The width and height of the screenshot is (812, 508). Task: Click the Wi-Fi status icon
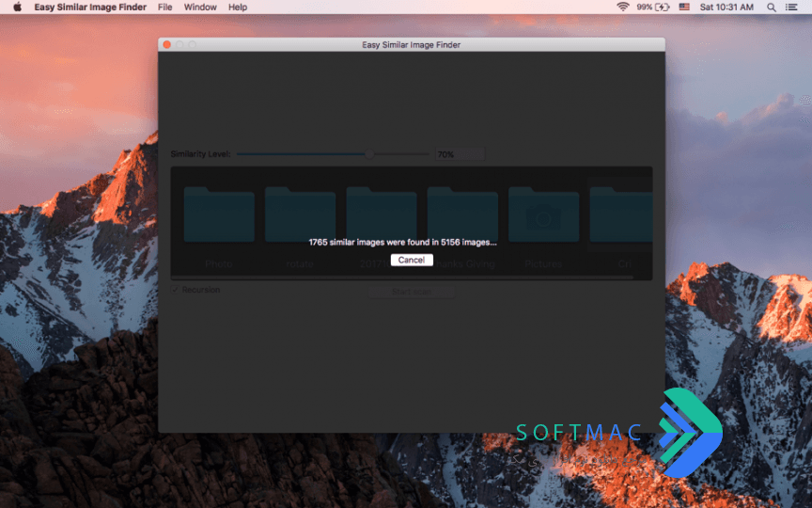(622, 7)
